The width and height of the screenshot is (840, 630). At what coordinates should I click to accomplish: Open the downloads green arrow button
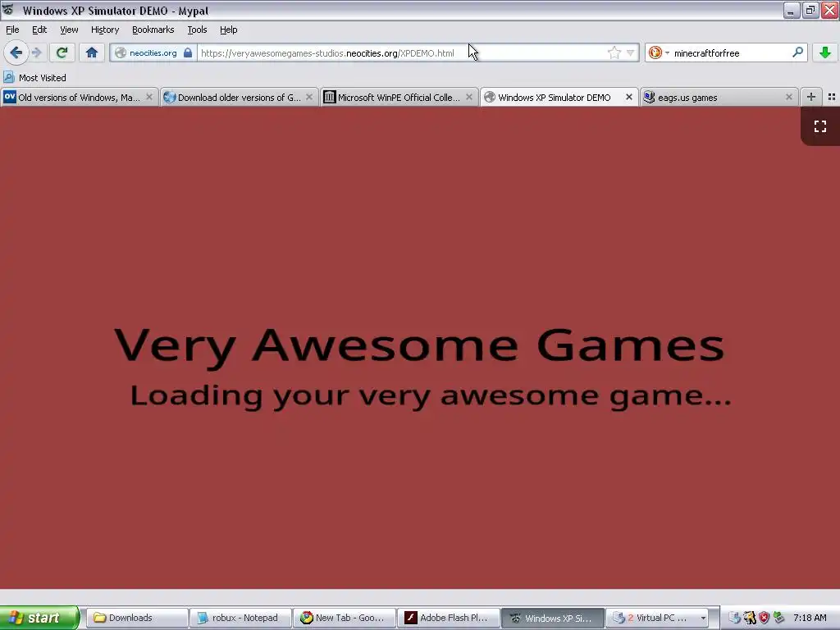pyautogui.click(x=825, y=52)
